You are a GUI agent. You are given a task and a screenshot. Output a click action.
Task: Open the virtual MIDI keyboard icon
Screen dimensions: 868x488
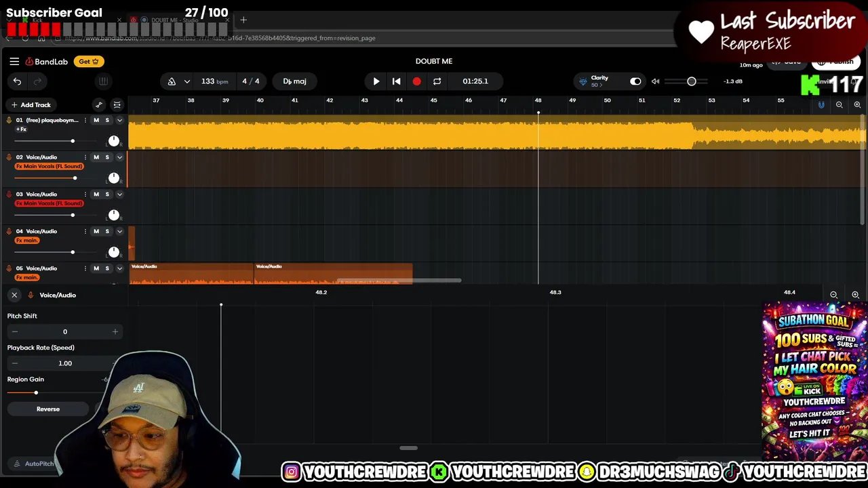[103, 81]
